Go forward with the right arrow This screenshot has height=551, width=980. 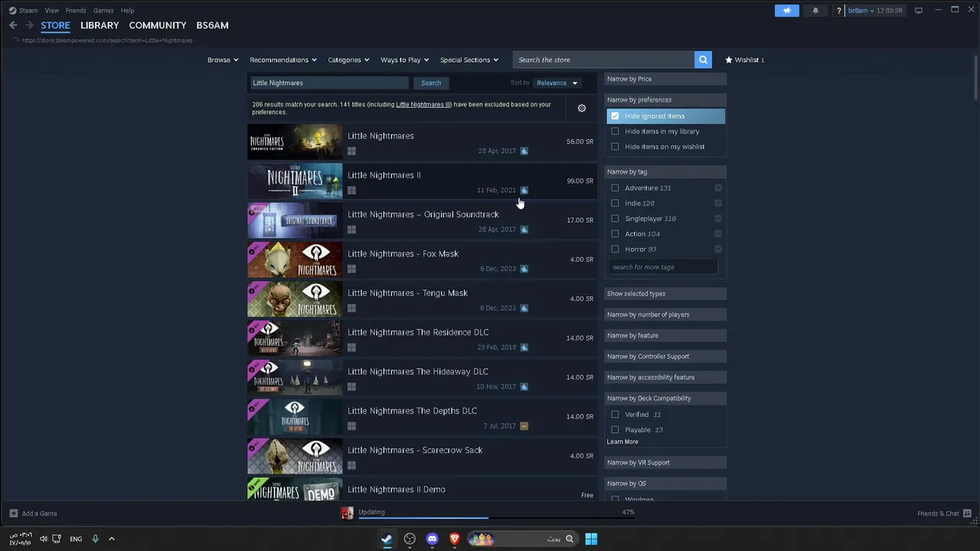click(x=30, y=25)
